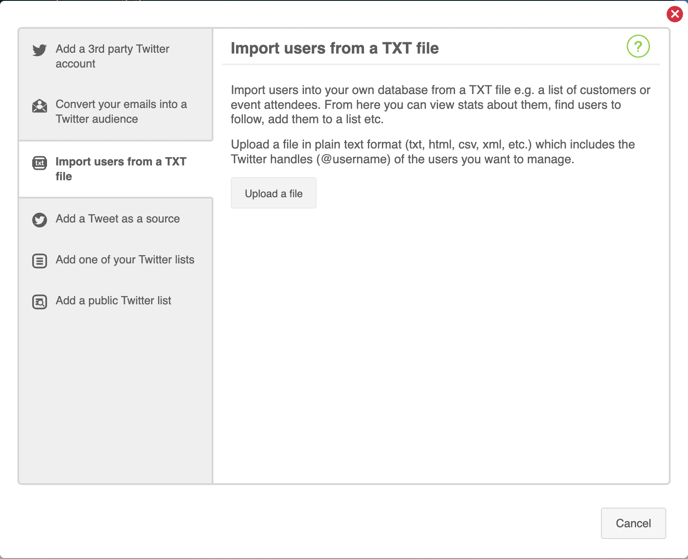Choose Add one of your Twitter lists
This screenshot has width=688, height=559.
pos(116,260)
